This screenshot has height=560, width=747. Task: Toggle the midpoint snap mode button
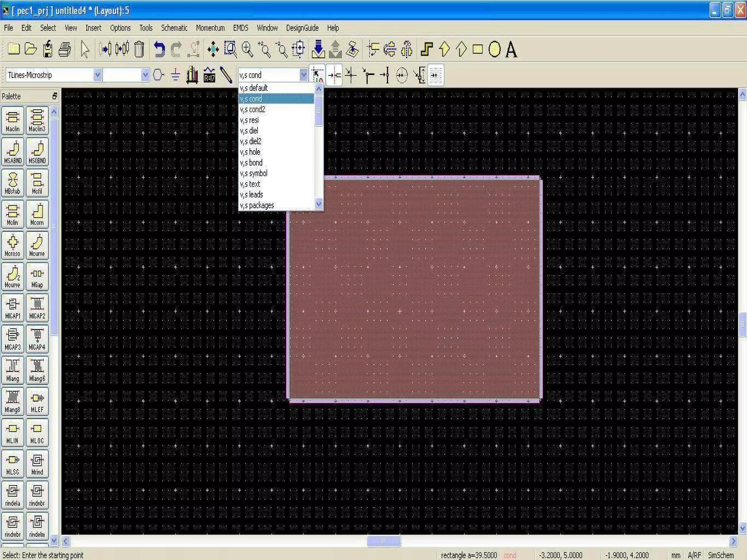click(386, 75)
